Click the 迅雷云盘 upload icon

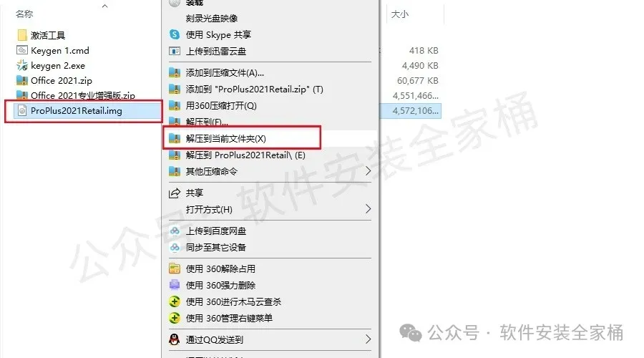[175, 52]
